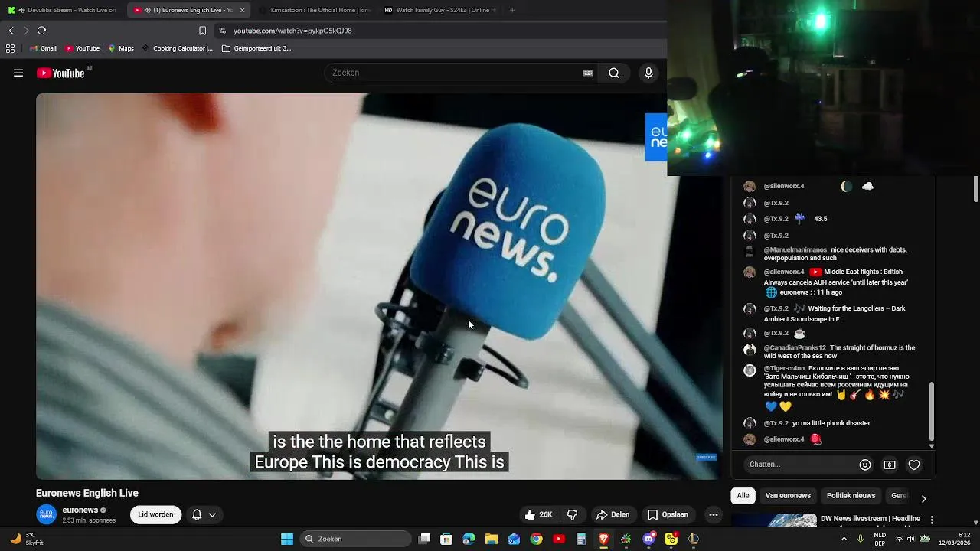The width and height of the screenshot is (980, 551).
Task: Select the Alle filter chip
Action: 743,495
